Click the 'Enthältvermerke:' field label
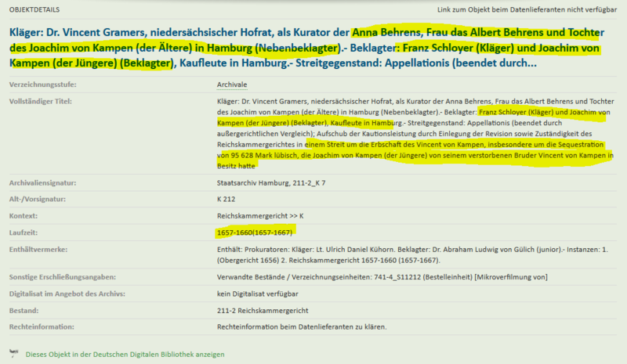 [38, 250]
